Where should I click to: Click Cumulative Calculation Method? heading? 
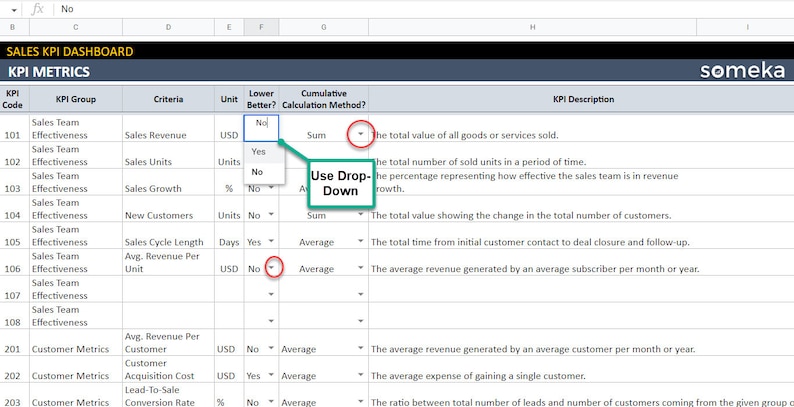click(x=324, y=99)
